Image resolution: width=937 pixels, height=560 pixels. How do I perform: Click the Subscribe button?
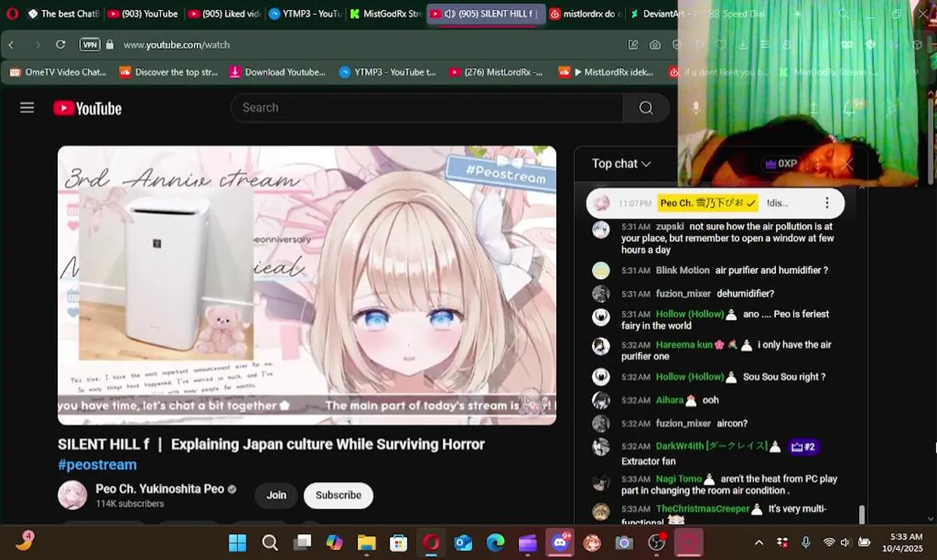point(339,495)
